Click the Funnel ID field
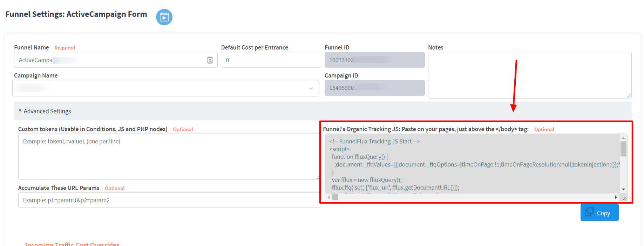 374,60
